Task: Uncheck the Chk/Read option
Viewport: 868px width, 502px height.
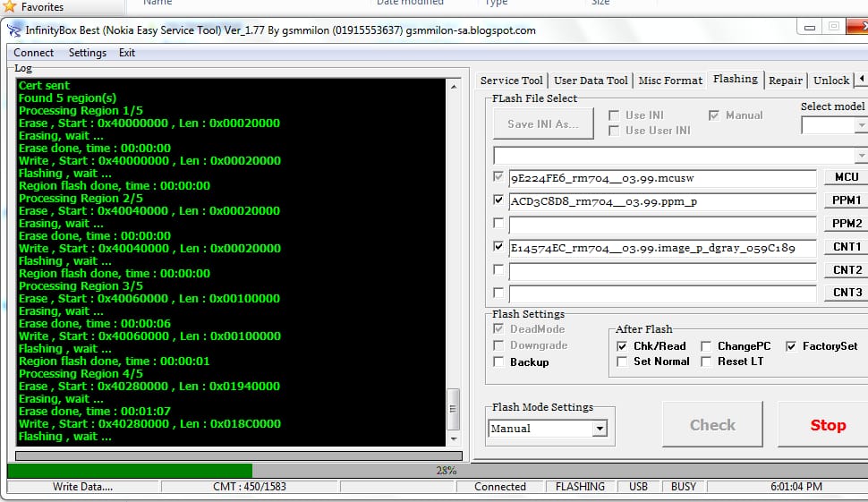Action: [622, 346]
